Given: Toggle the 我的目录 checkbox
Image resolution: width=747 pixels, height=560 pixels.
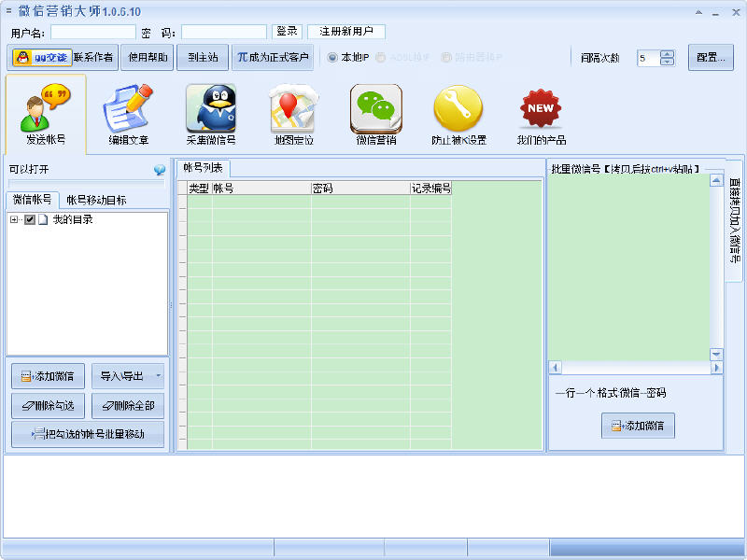Looking at the screenshot, I should click(x=30, y=219).
